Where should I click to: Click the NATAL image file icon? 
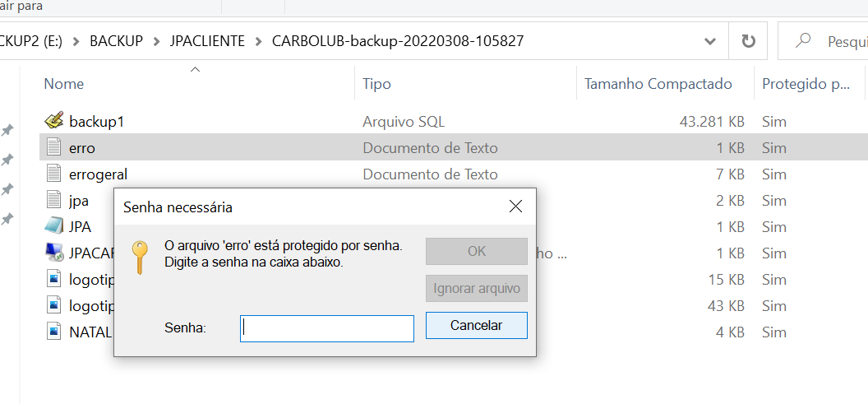(53, 332)
